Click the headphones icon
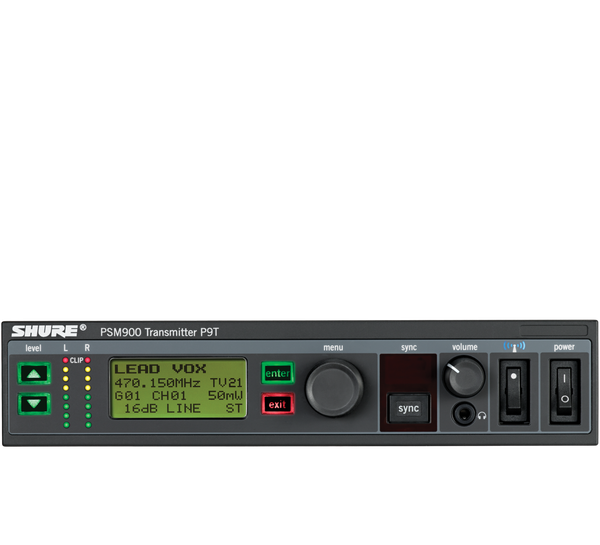The height and width of the screenshot is (545, 600). [x=482, y=415]
